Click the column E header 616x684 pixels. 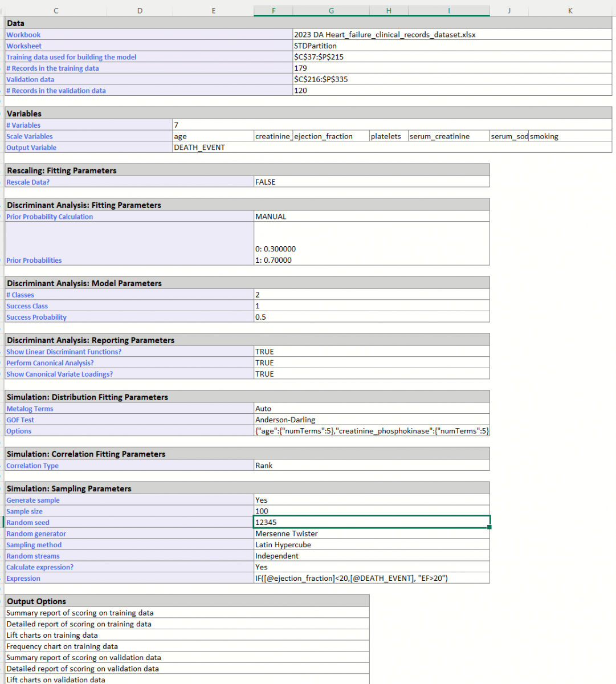click(213, 11)
